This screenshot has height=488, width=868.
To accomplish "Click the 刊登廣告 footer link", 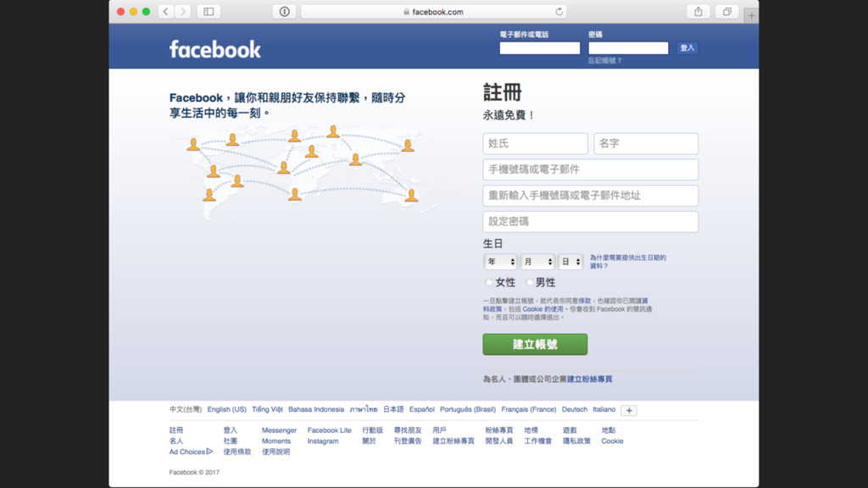I will pos(408,441).
